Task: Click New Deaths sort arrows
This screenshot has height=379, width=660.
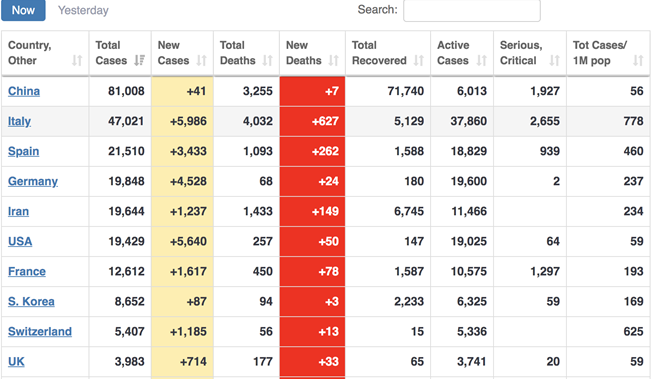Action: pos(333,61)
